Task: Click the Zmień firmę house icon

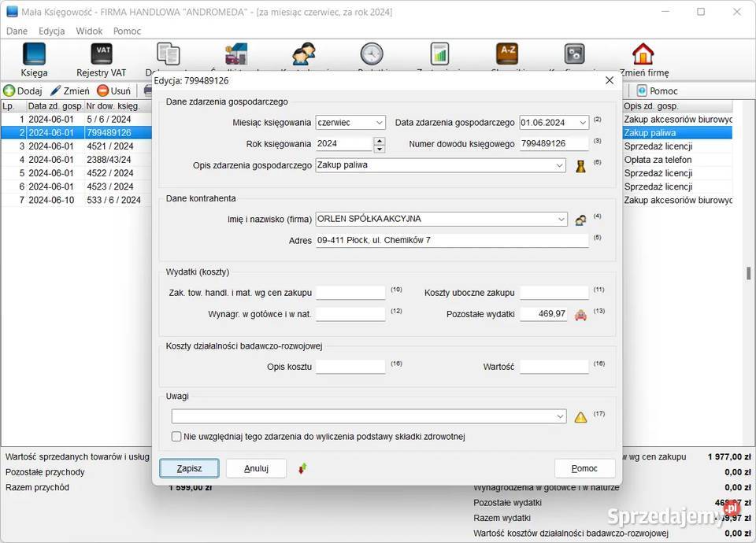Action: click(x=643, y=54)
